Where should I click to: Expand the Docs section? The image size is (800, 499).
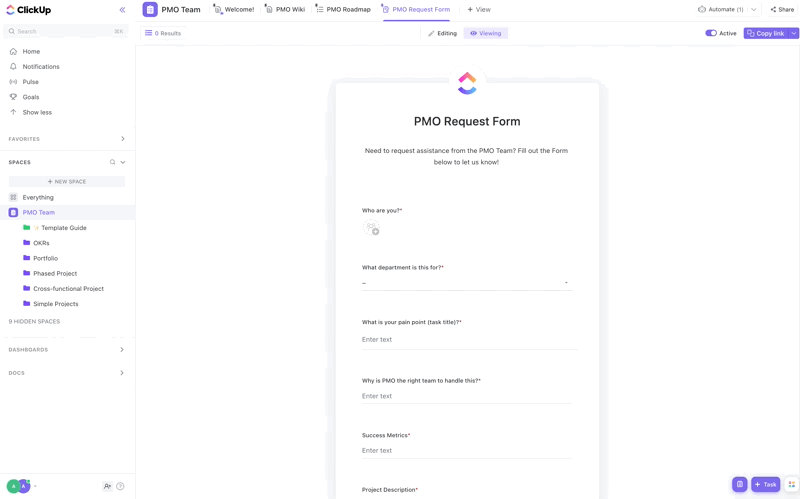(x=122, y=373)
